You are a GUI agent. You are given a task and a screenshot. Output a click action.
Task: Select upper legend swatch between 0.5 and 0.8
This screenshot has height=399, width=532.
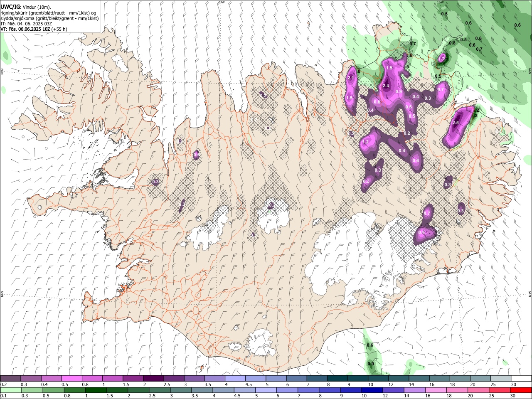pyautogui.click(x=72, y=378)
